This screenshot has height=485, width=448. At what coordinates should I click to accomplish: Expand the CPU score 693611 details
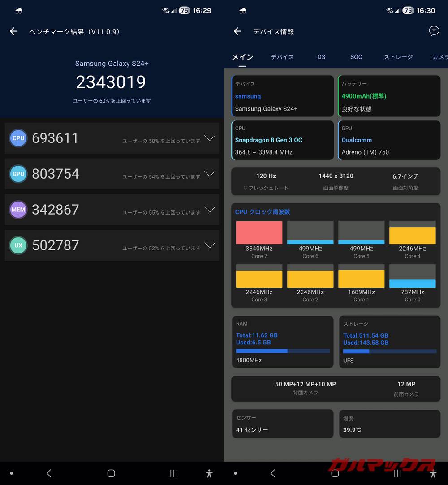pos(209,138)
